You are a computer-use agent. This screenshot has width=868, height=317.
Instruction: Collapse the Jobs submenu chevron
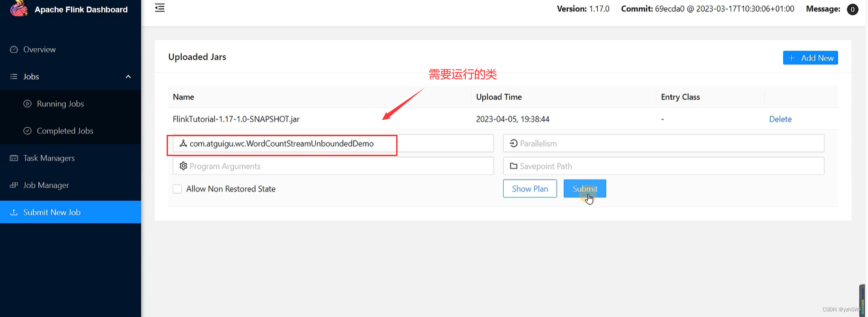128,77
